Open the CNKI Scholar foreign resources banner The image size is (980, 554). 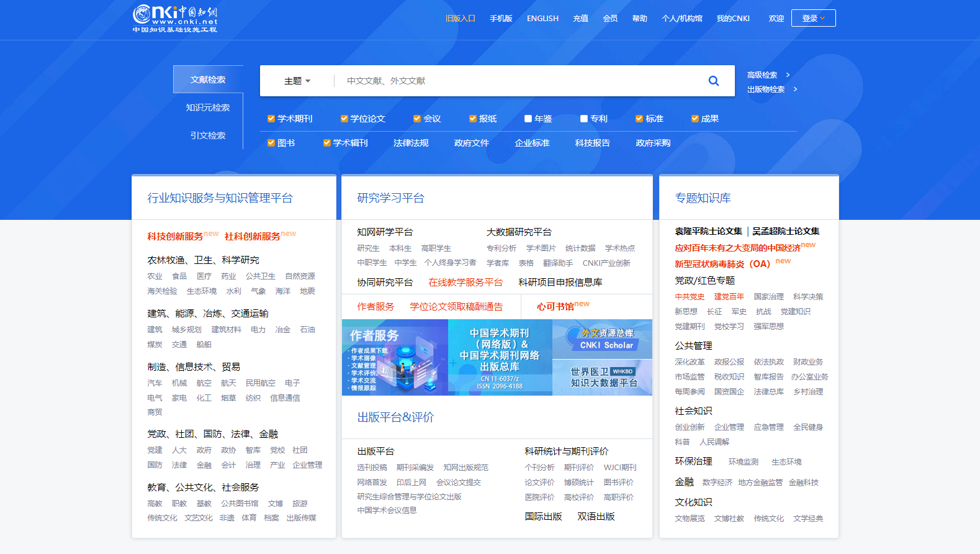(x=602, y=339)
